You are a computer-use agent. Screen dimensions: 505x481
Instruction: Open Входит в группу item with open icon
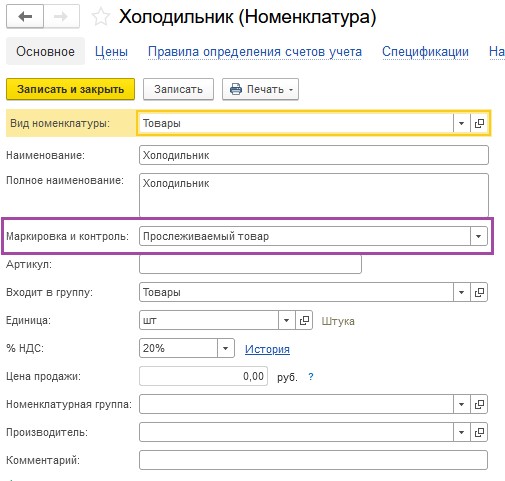point(479,292)
